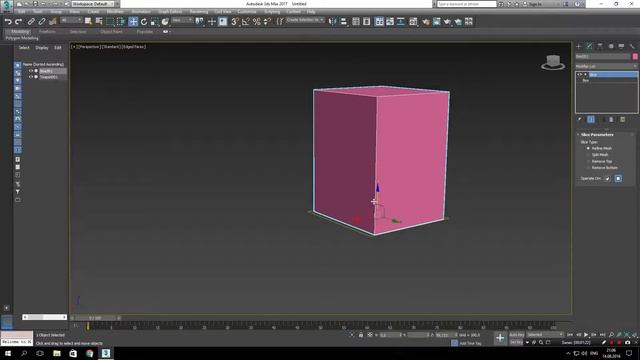640x360 pixels.
Task: Activate the Select and Rotate tool
Action: [x=144, y=22]
